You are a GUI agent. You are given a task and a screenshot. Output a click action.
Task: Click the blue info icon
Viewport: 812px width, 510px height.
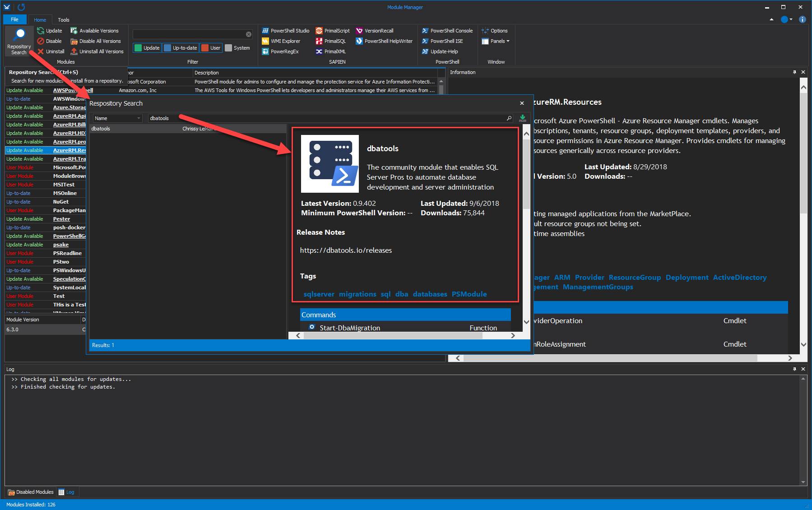coord(802,19)
